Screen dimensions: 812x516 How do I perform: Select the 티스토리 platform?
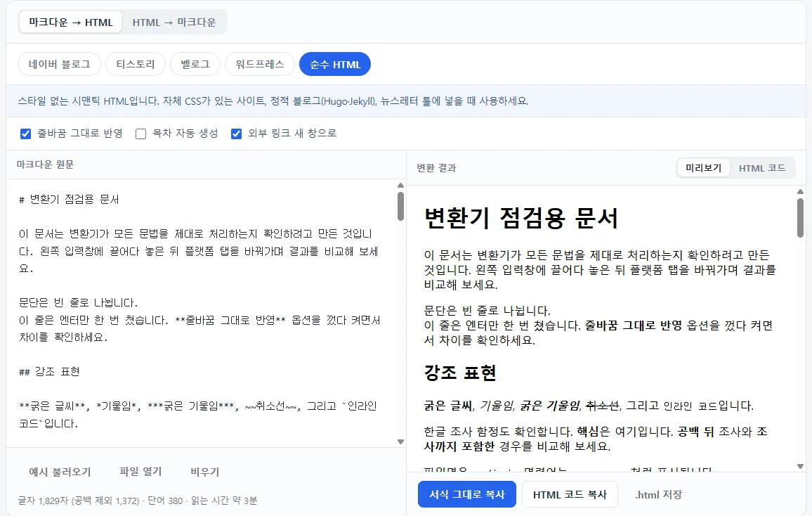(x=135, y=64)
